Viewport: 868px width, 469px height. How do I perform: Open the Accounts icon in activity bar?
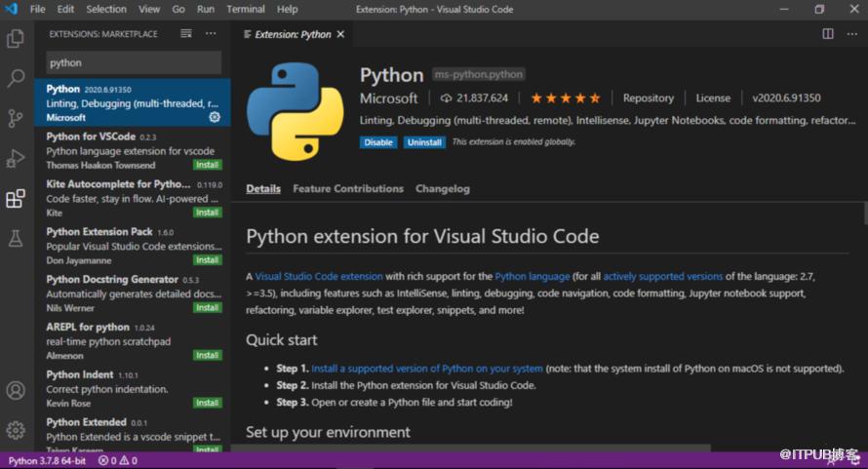click(16, 390)
